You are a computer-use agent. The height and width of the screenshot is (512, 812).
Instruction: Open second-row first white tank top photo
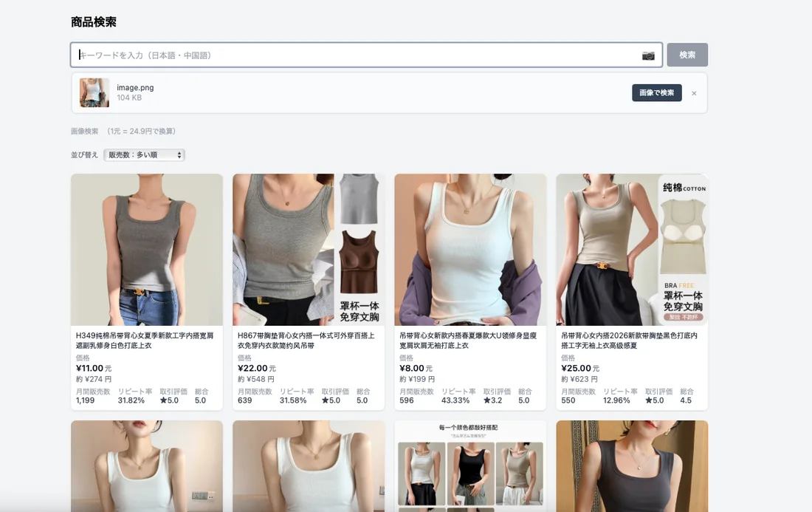[x=147, y=466]
